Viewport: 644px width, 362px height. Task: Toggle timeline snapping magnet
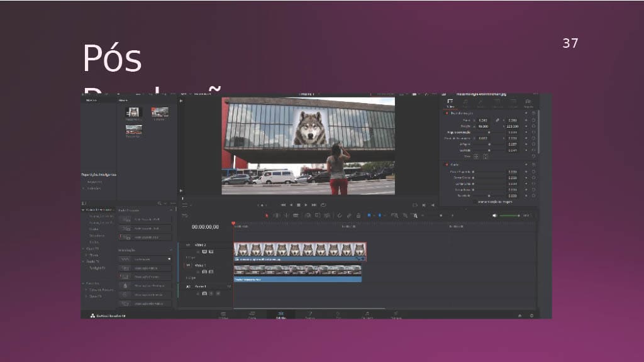click(x=339, y=216)
